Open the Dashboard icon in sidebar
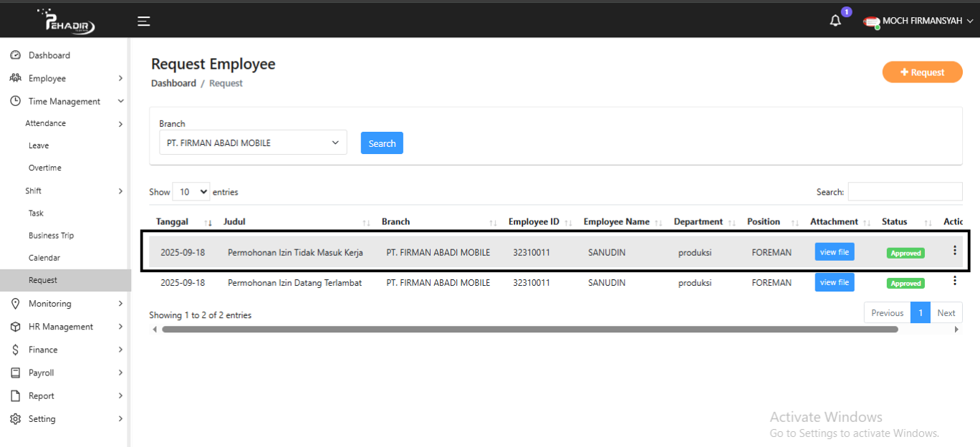980x447 pixels. coord(15,55)
